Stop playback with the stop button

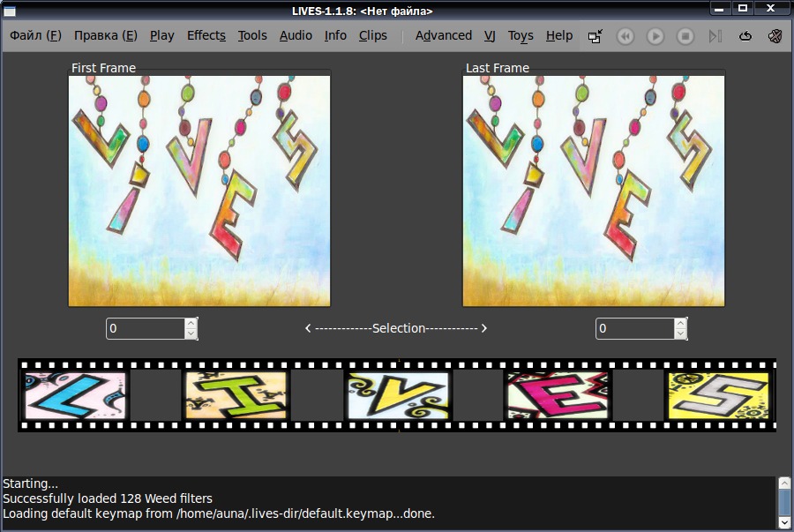(685, 36)
